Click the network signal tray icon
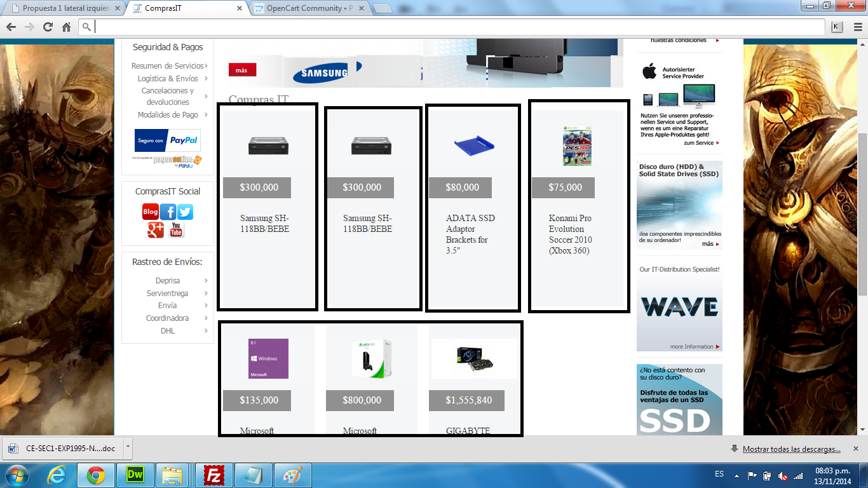 tap(797, 475)
